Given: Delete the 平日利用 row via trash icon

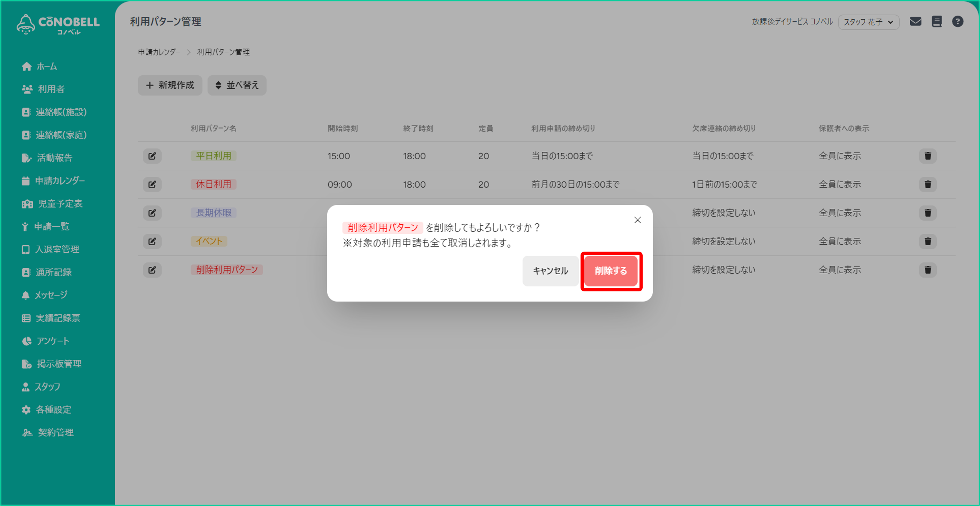Looking at the screenshot, I should [928, 156].
